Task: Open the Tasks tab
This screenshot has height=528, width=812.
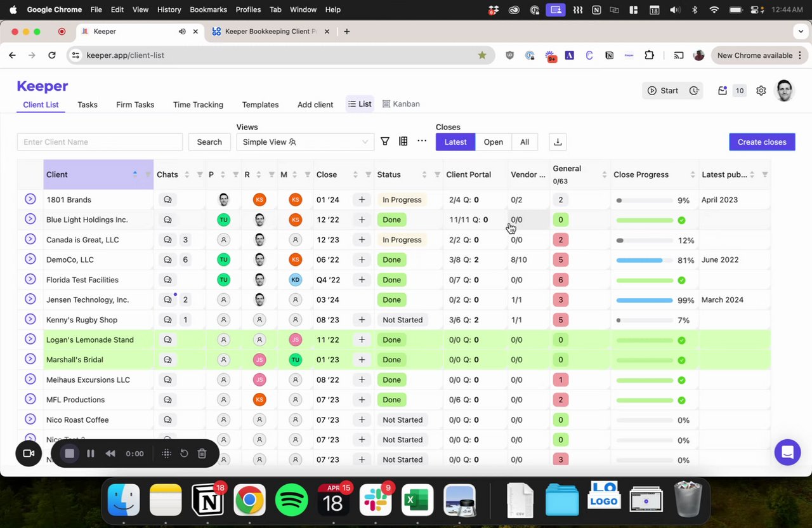Action: coord(88,105)
